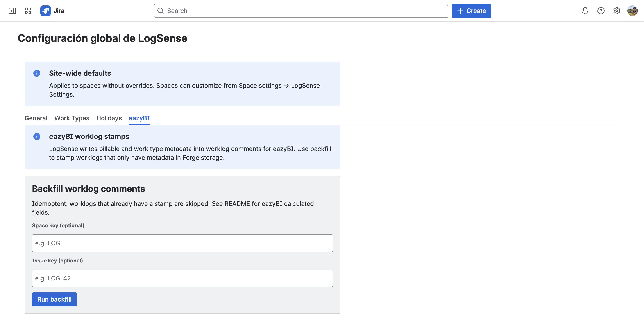Switch to the Holidays tab
The image size is (644, 327).
click(109, 118)
